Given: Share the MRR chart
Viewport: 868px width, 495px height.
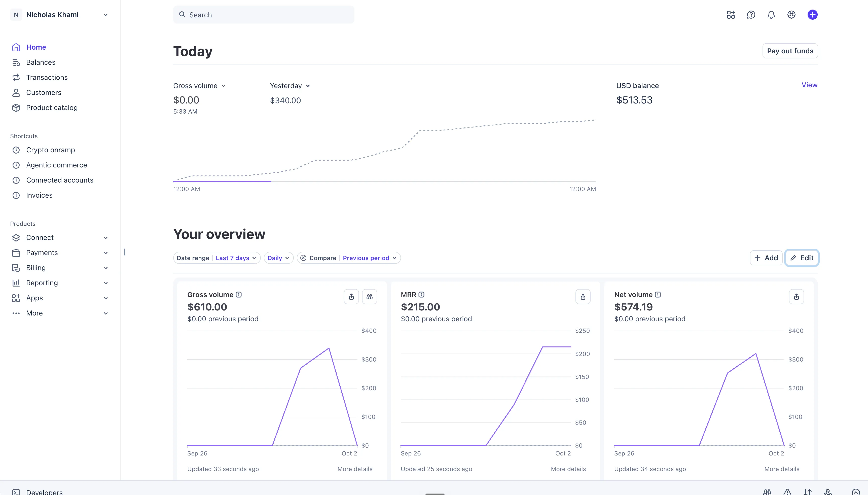Looking at the screenshot, I should pyautogui.click(x=583, y=297).
